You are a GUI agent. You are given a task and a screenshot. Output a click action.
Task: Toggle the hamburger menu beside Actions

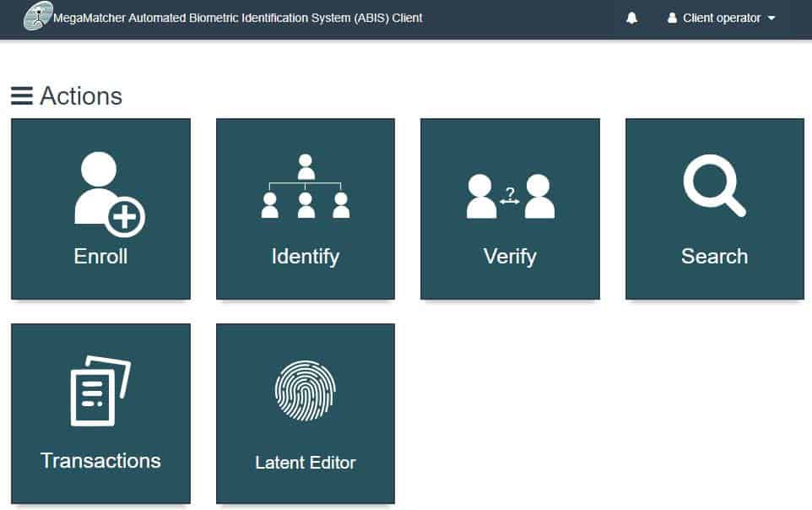(x=22, y=96)
